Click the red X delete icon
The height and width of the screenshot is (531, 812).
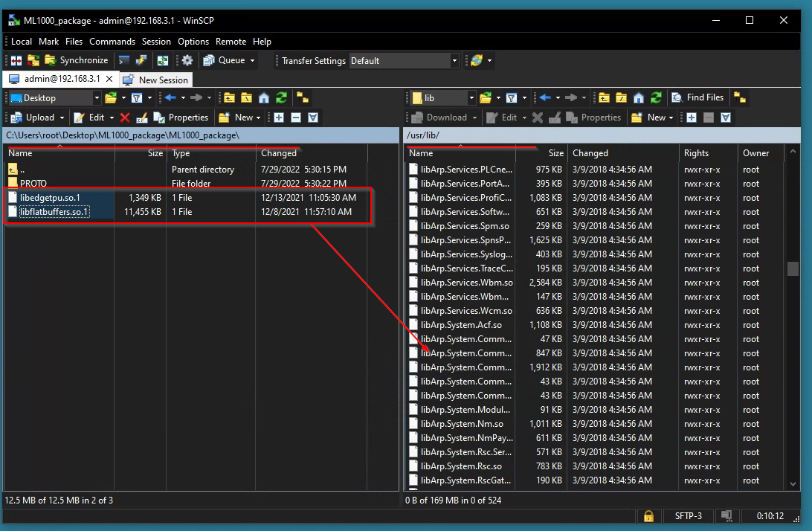pos(125,118)
